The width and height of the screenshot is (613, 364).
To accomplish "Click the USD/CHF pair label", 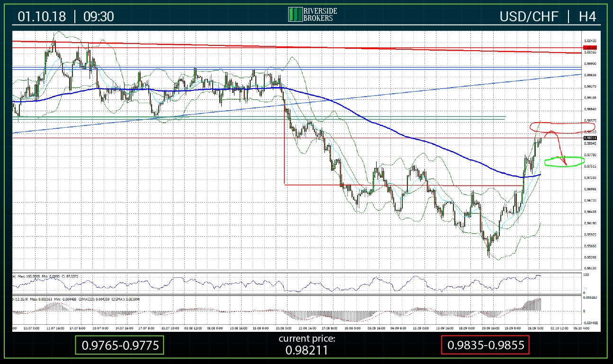I will tap(529, 17).
